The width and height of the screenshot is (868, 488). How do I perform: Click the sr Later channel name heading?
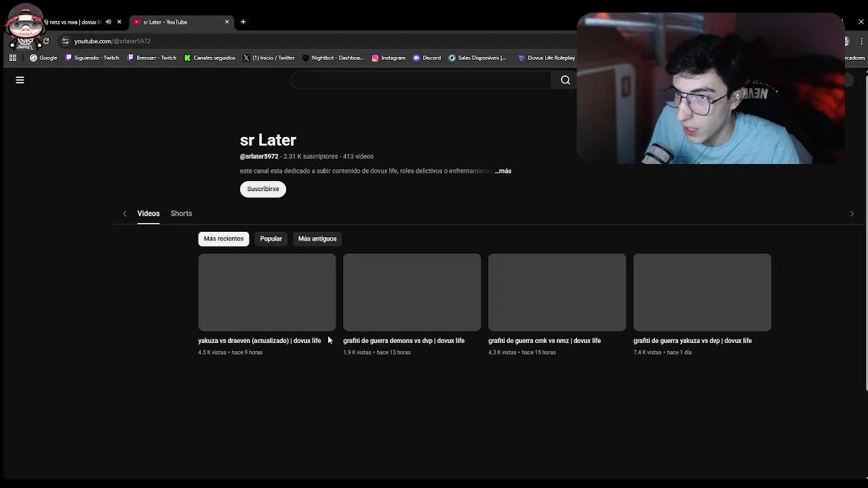click(x=268, y=140)
